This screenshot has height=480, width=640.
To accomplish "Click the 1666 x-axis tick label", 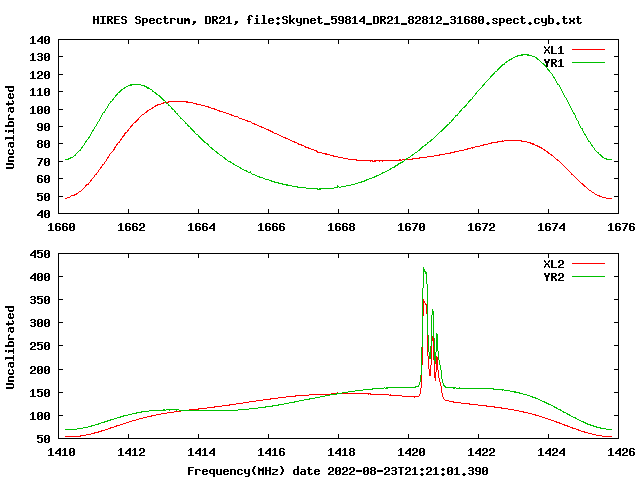I will tap(271, 227).
